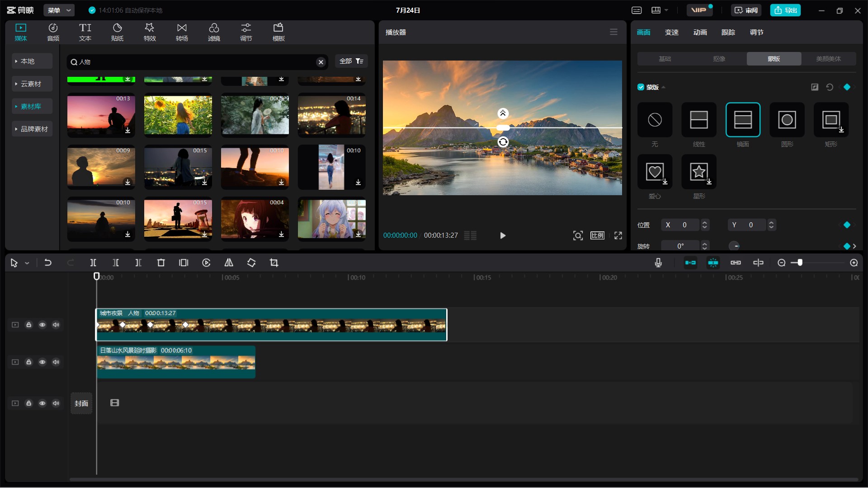Open the player panel options menu
This screenshot has height=488, width=868.
[x=613, y=32]
